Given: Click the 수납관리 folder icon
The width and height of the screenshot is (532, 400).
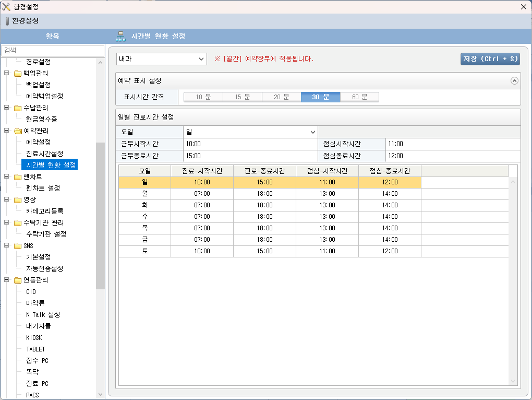Looking at the screenshot, I should click(x=18, y=108).
